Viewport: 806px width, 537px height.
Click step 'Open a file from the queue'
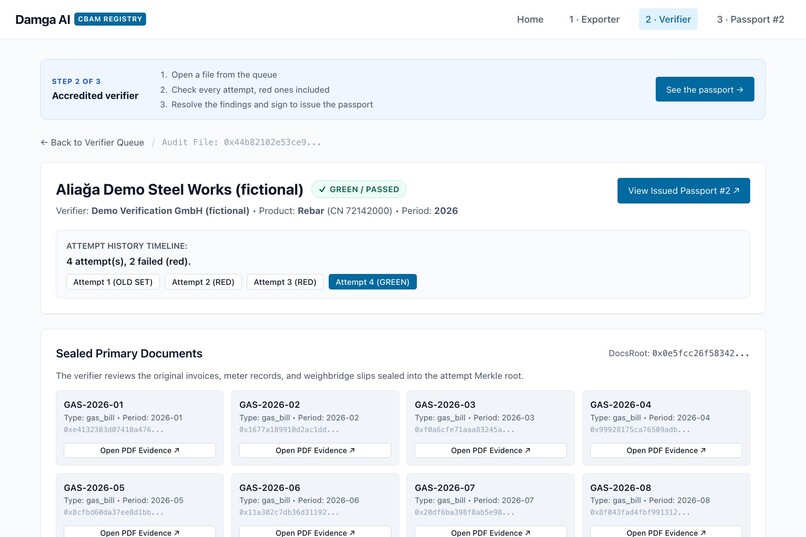[224, 75]
